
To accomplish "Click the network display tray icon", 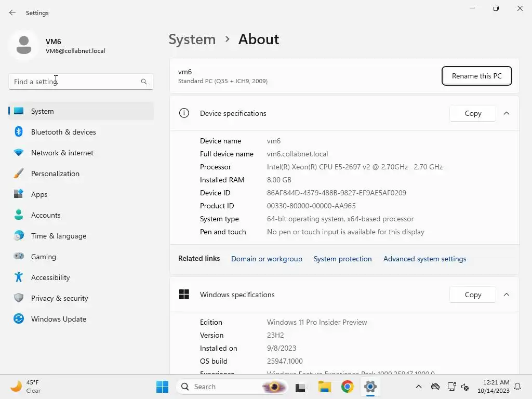I will coord(451,387).
